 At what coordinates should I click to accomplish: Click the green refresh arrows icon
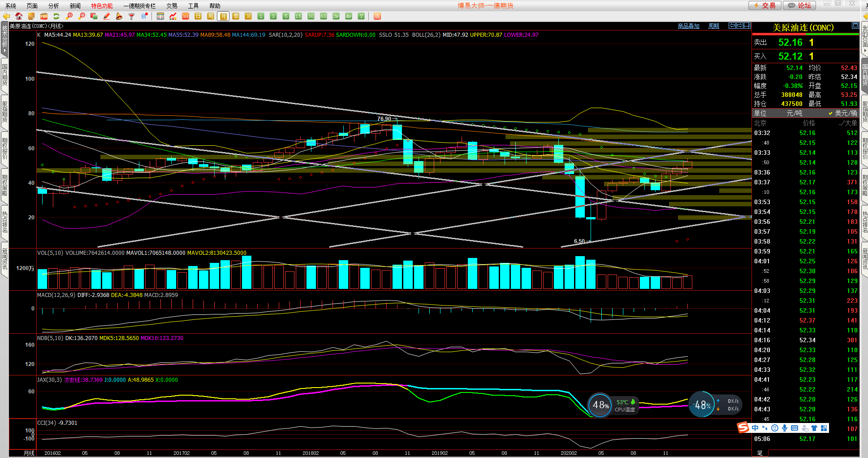coord(56,16)
